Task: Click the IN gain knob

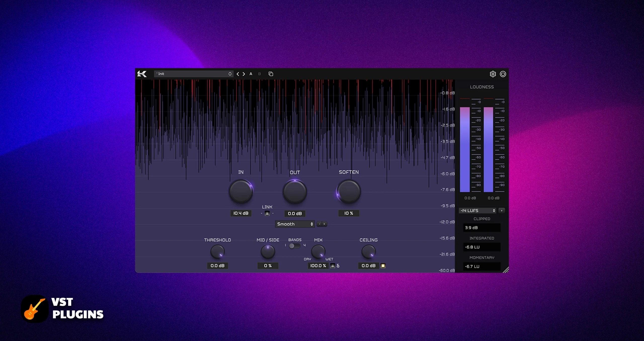Action: (241, 191)
